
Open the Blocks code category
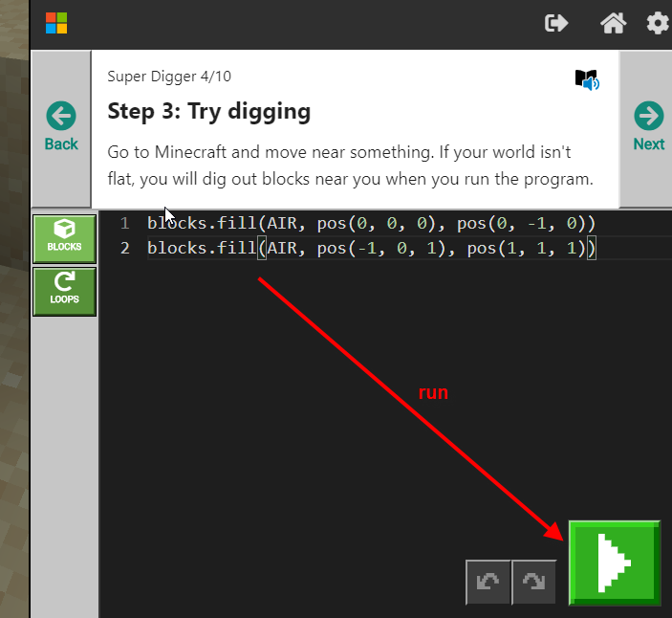[65, 237]
